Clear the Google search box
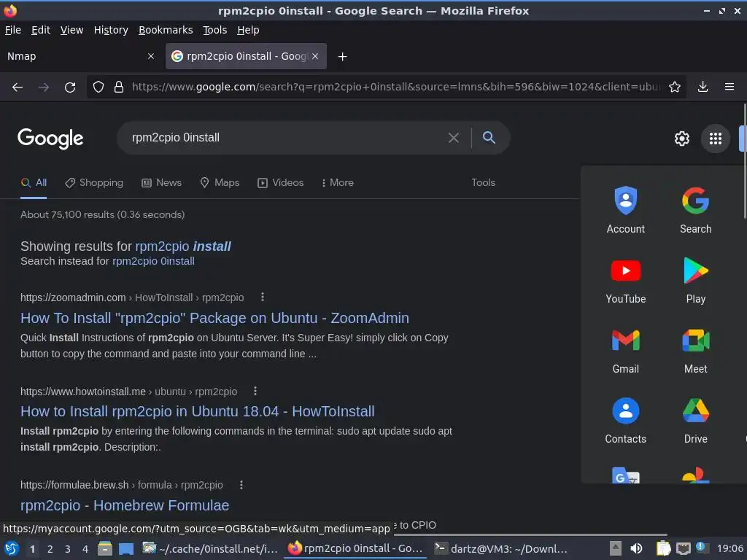The height and width of the screenshot is (560, 747). (454, 138)
